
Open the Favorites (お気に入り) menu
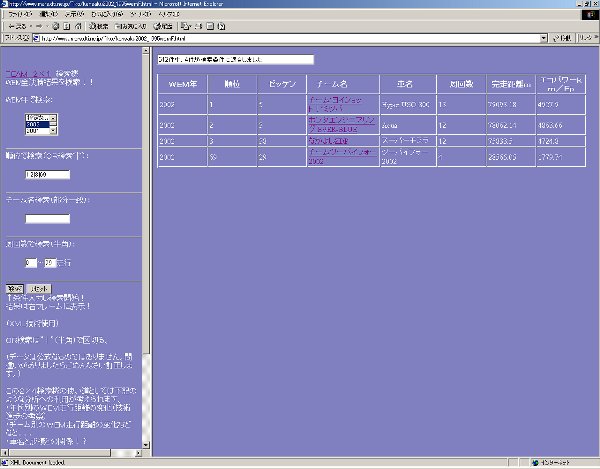click(107, 14)
